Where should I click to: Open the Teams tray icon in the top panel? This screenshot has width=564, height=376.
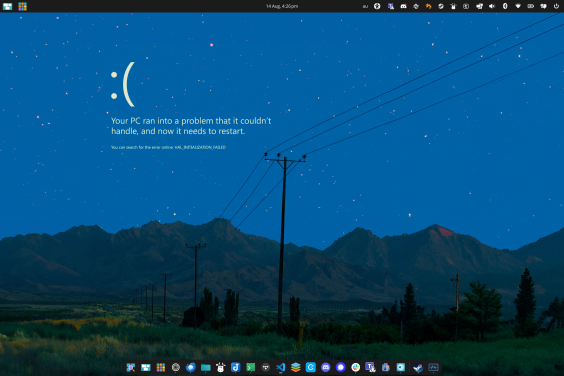click(x=391, y=6)
